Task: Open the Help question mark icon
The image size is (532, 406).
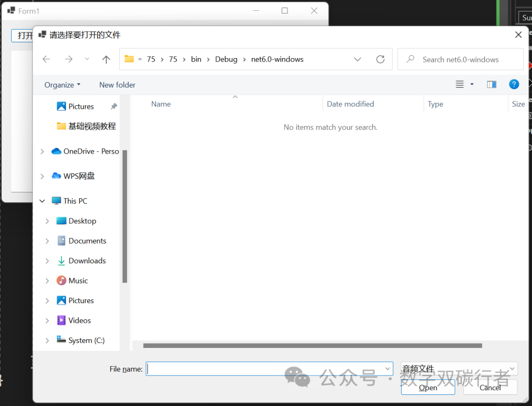Action: [x=514, y=85]
